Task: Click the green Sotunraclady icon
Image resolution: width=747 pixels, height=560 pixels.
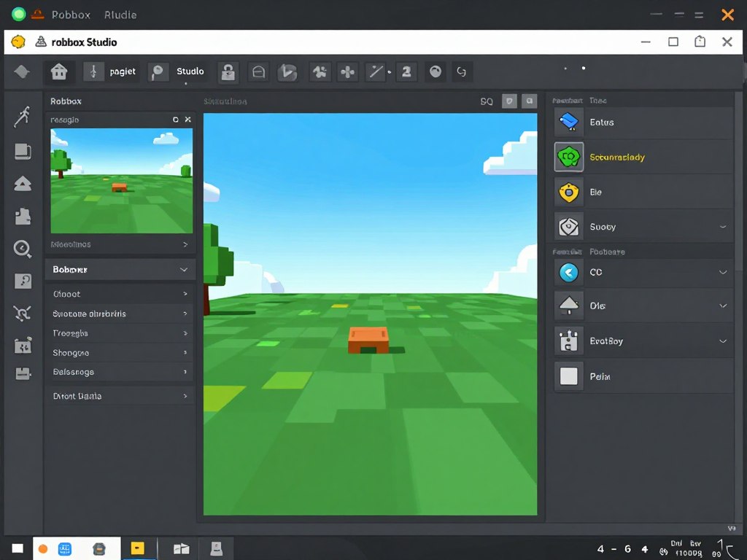Action: [569, 157]
